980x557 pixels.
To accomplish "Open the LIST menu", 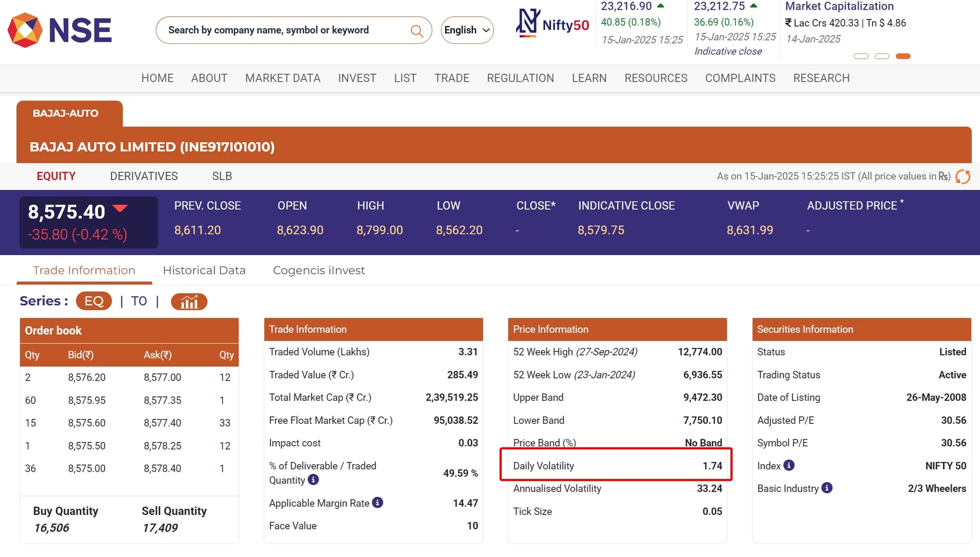I will click(x=405, y=79).
